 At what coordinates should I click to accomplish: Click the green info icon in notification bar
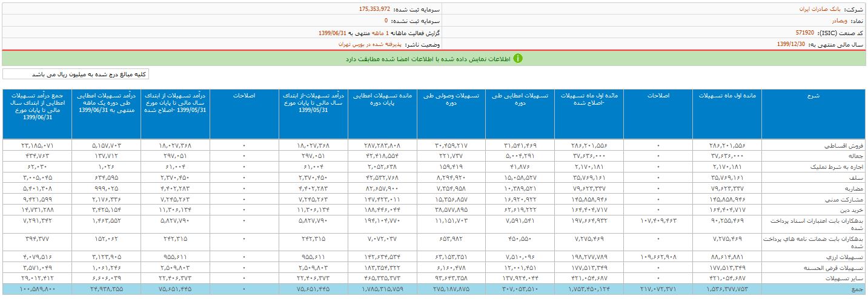click(x=518, y=59)
